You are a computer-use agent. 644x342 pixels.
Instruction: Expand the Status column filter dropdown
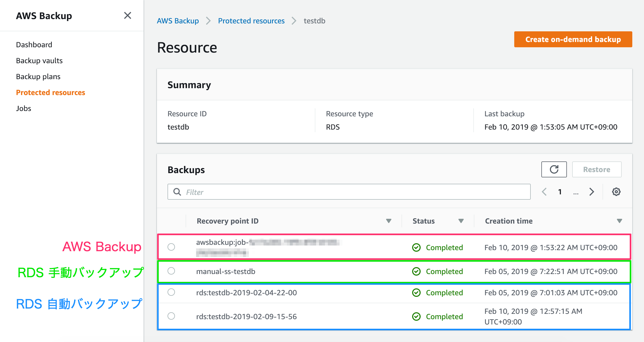tap(462, 221)
